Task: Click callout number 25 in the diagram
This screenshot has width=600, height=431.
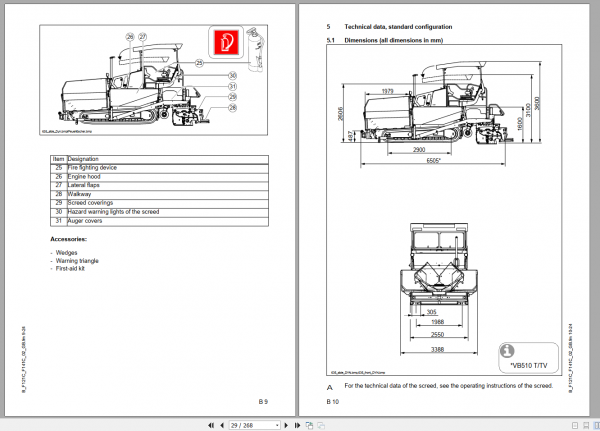Action: (x=199, y=63)
